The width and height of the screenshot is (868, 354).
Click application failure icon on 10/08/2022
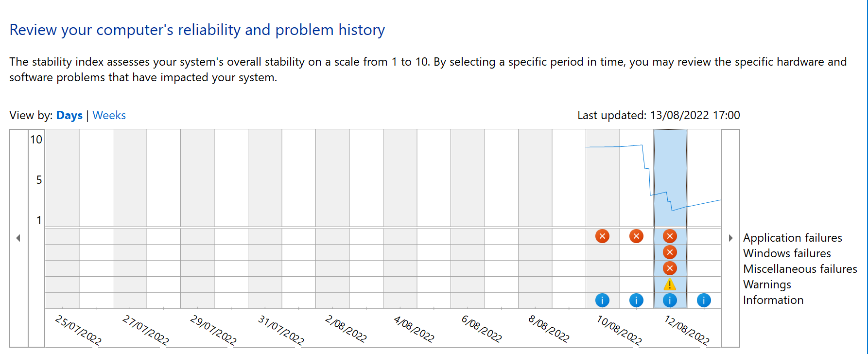point(602,236)
